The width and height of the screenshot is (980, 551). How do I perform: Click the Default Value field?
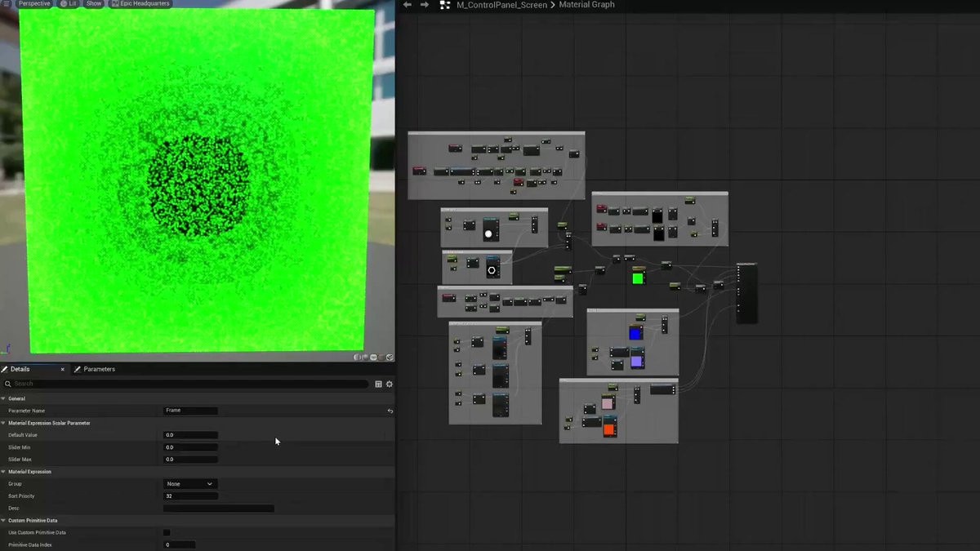190,435
